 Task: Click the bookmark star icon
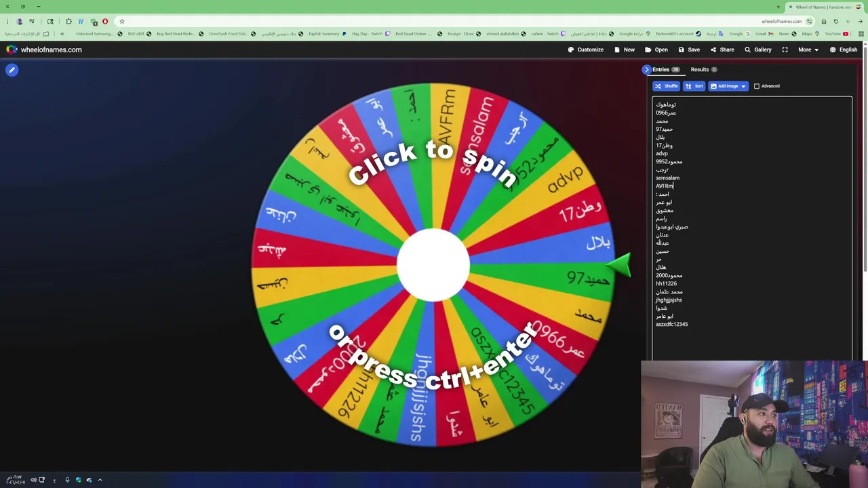[122, 21]
